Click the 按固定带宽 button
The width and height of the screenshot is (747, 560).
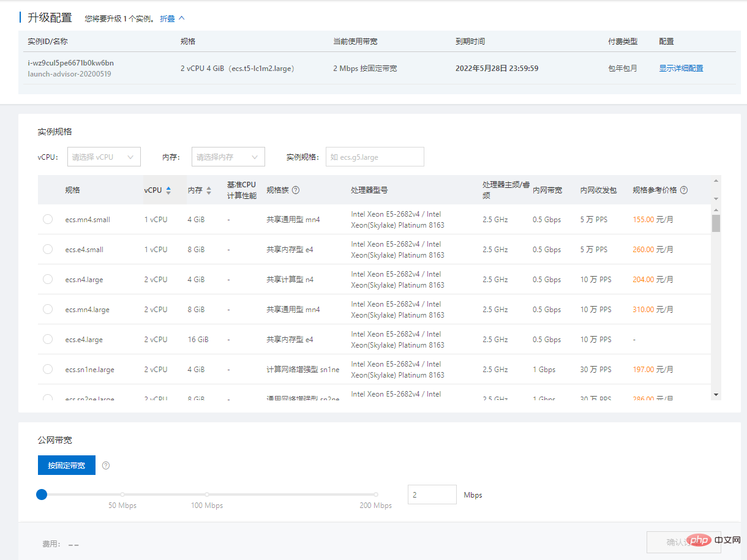(x=67, y=465)
